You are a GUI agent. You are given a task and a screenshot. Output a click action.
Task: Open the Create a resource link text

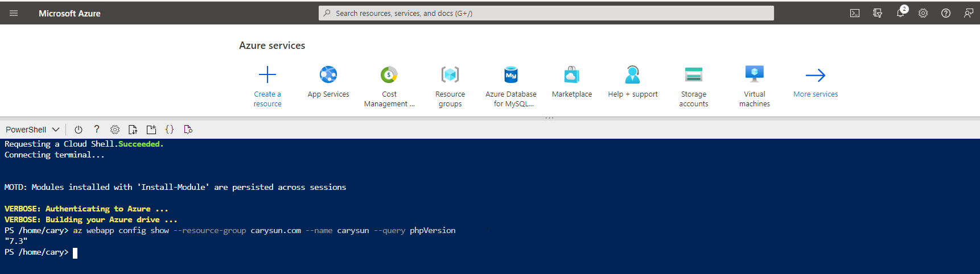click(267, 99)
